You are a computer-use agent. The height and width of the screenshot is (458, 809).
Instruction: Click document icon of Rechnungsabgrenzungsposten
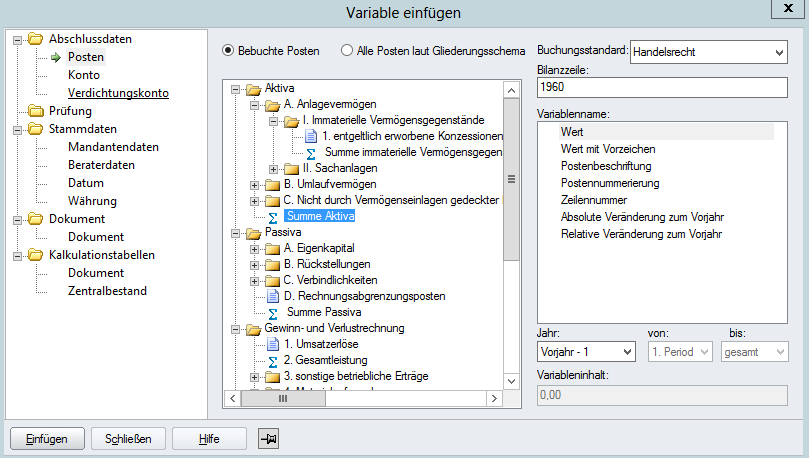pyautogui.click(x=273, y=296)
